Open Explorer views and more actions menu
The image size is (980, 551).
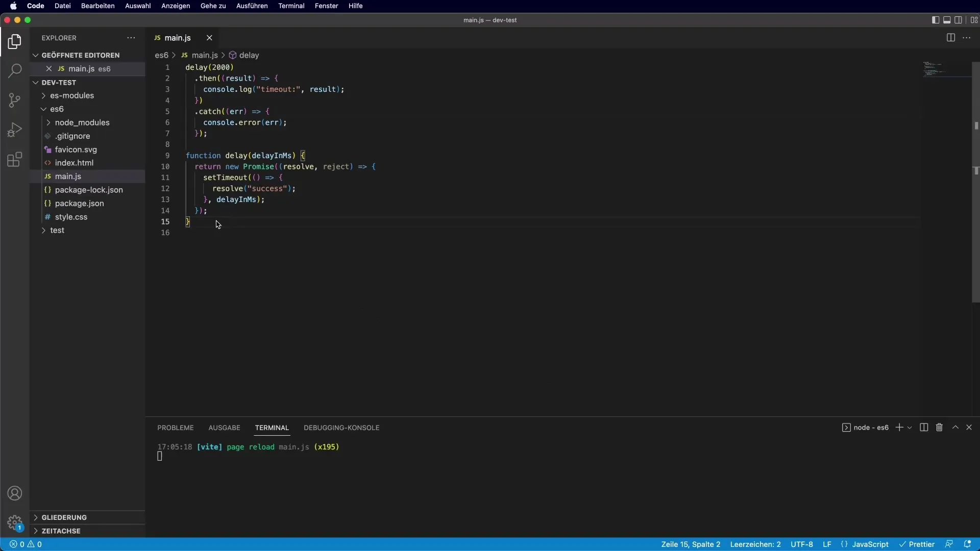click(x=131, y=38)
